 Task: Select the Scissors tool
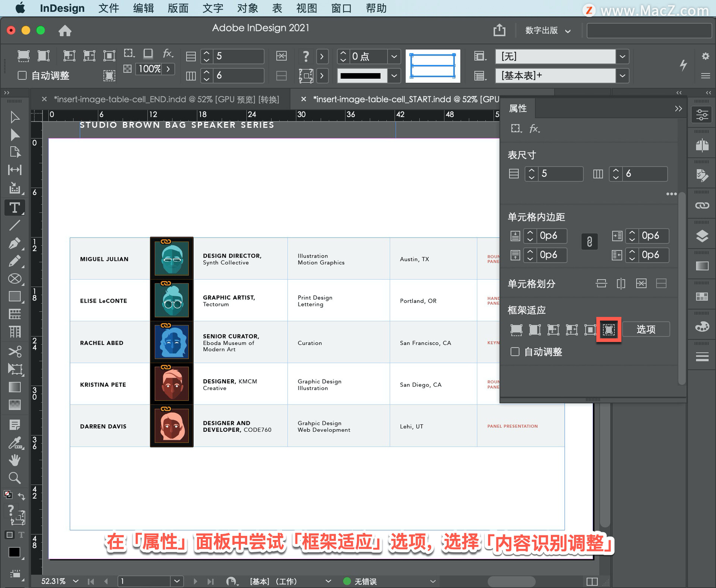(x=15, y=351)
